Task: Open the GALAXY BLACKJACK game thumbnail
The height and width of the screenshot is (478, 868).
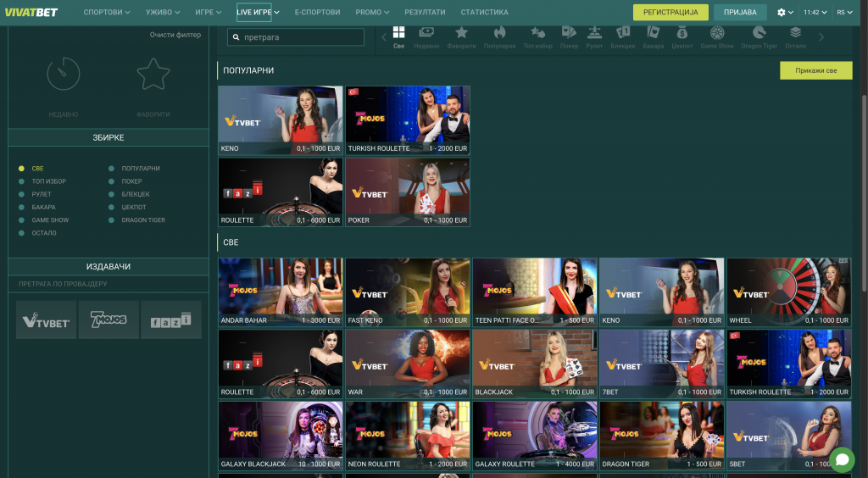Action: click(280, 436)
